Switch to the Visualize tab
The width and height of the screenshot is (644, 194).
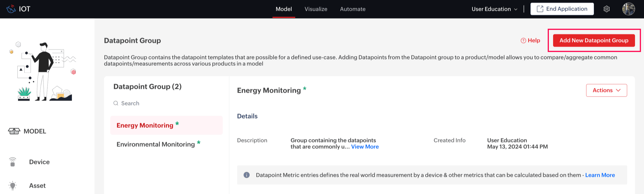point(316,9)
